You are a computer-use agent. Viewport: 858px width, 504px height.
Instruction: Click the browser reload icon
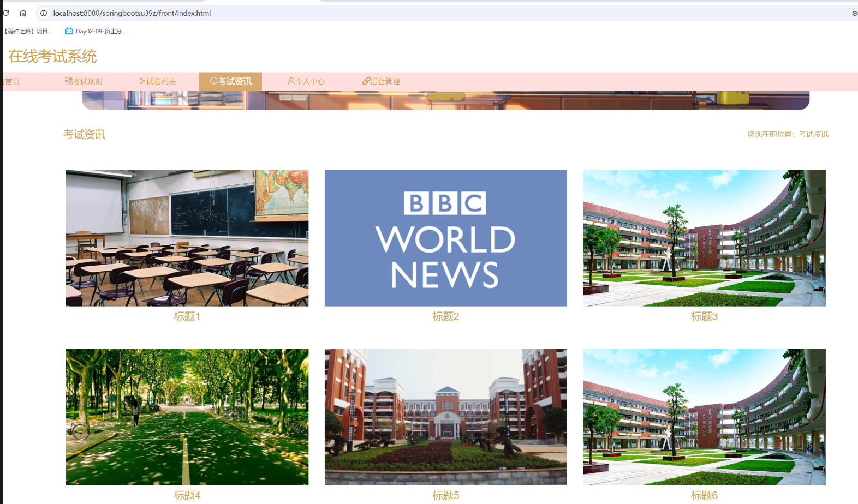[x=6, y=13]
